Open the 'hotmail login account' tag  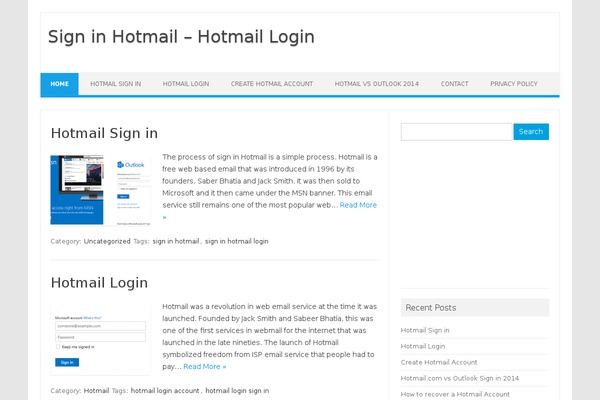tap(165, 391)
